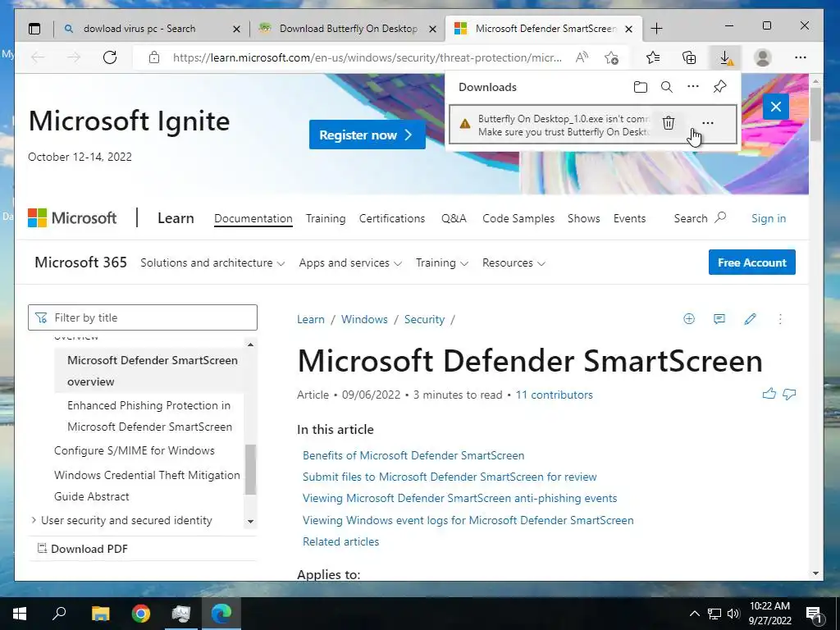Expand the Apps and services dropdown
Image resolution: width=840 pixels, height=630 pixels.
pos(350,263)
